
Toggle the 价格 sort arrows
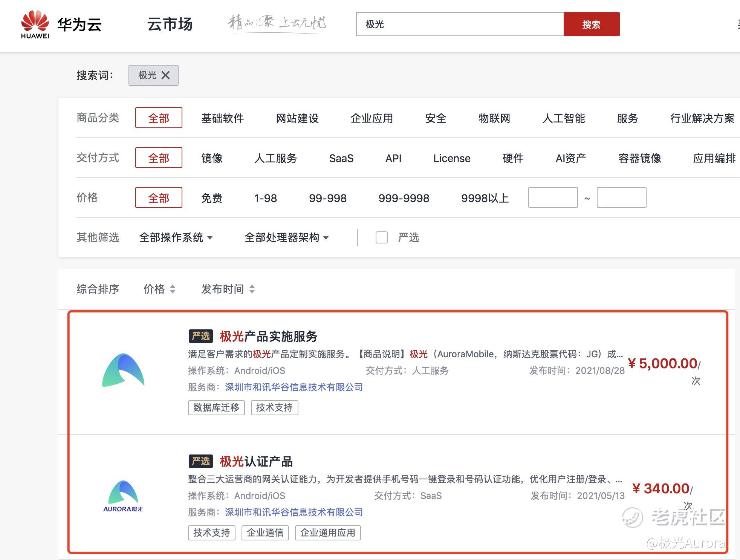[172, 289]
